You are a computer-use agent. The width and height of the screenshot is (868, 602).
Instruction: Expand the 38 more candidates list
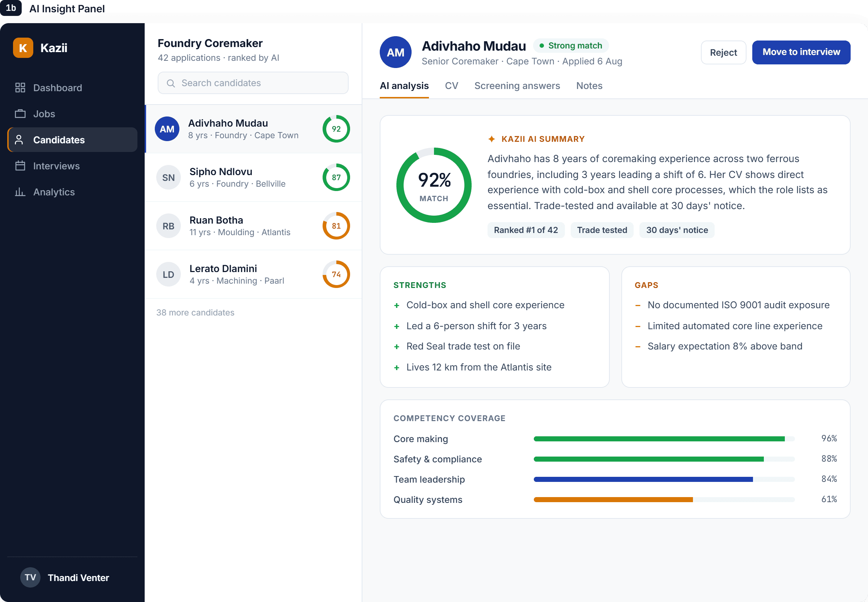tap(195, 312)
